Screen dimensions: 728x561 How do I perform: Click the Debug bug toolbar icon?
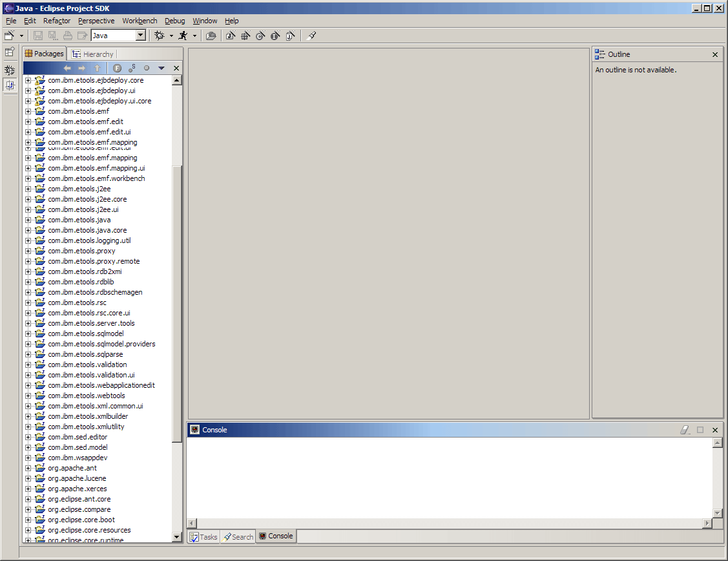[160, 36]
